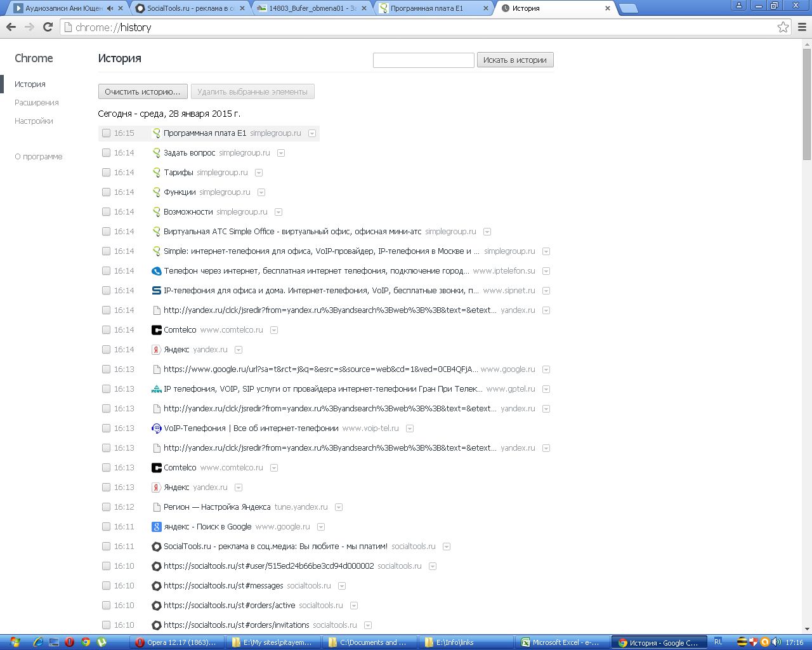Launch Internet Explorer from quick launch

click(x=39, y=642)
